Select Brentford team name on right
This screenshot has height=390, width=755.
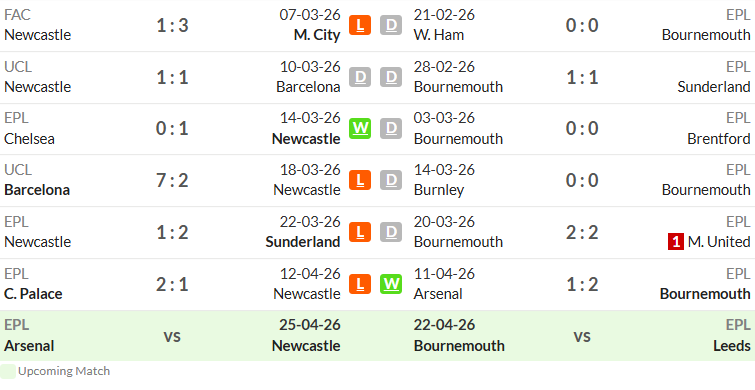(x=719, y=139)
